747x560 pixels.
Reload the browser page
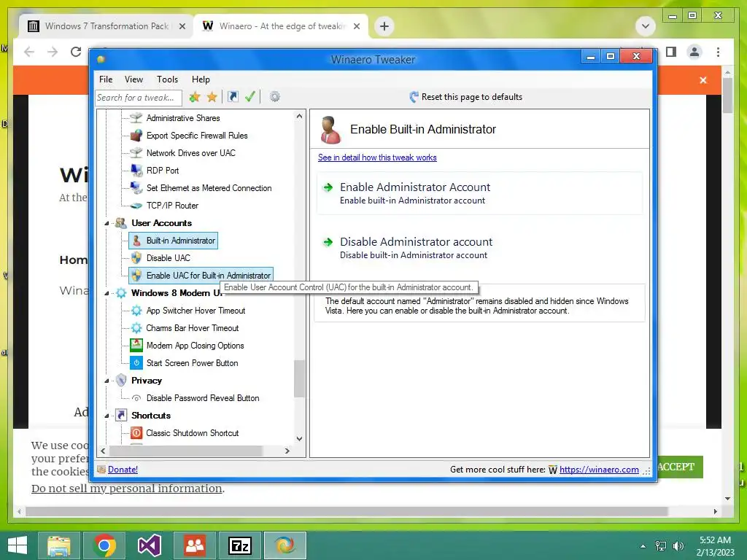coord(76,52)
